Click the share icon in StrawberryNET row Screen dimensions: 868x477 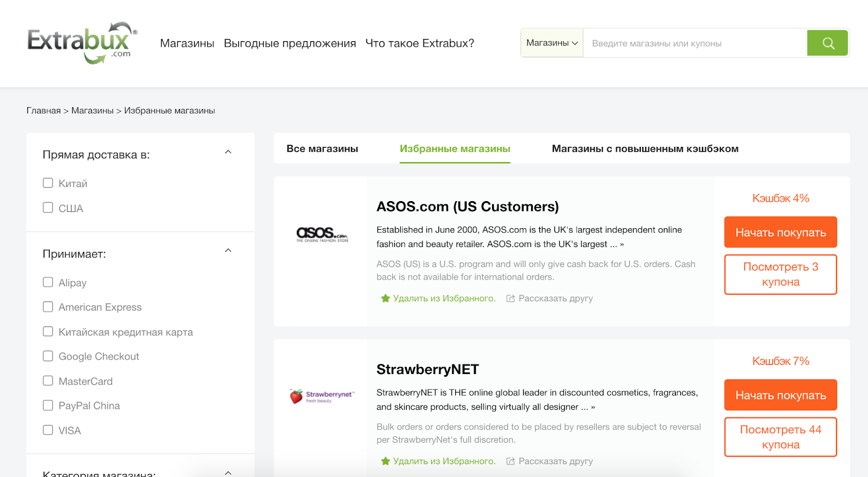point(510,461)
